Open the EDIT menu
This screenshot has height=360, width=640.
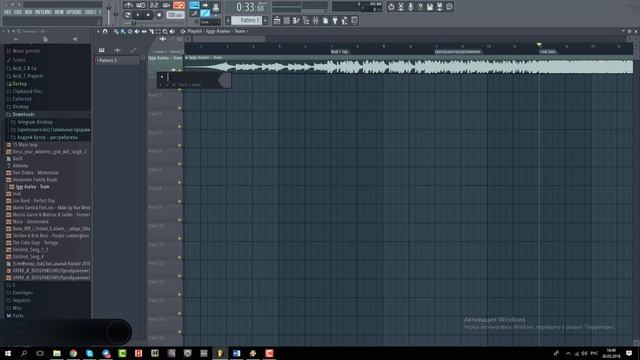[x=18, y=12]
